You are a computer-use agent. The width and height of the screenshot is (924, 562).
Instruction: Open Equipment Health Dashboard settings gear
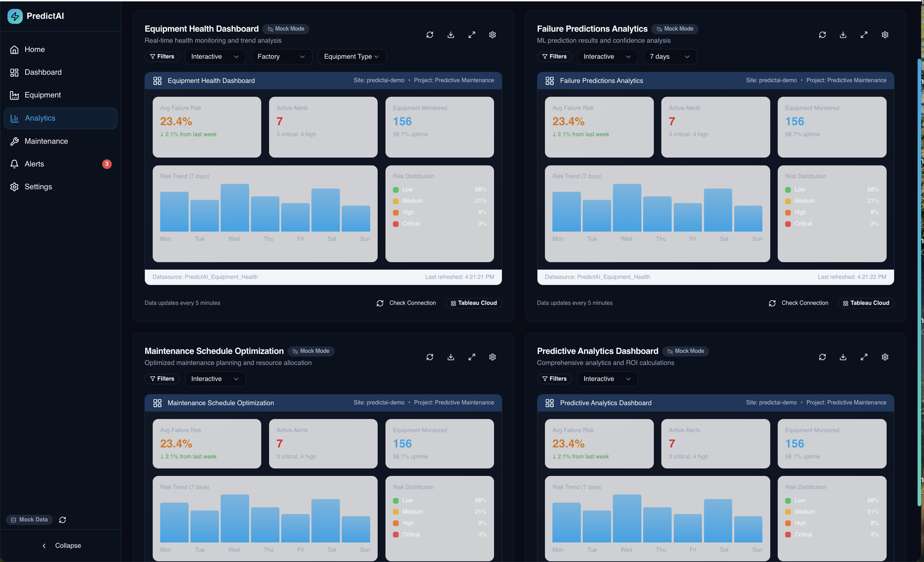(492, 35)
